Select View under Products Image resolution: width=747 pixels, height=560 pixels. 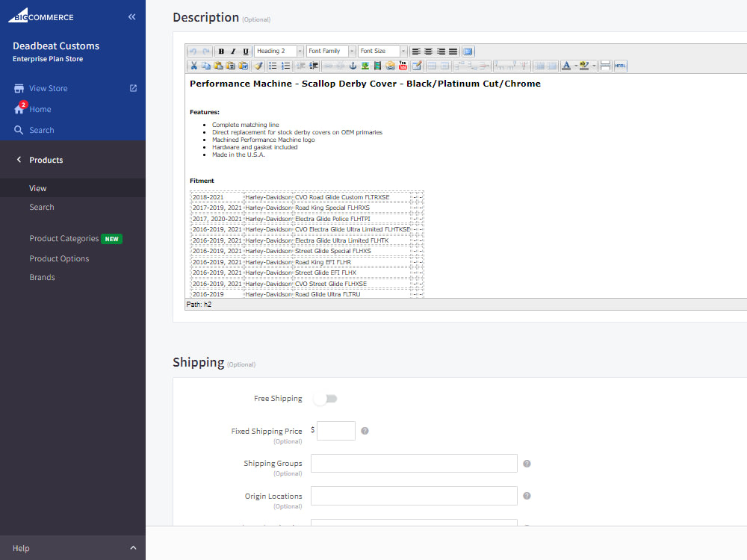[72, 188]
